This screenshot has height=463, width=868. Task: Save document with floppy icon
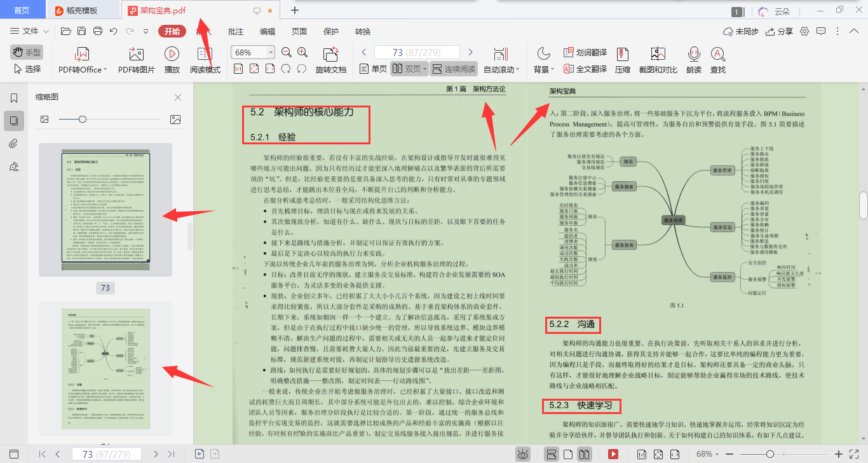coord(81,31)
